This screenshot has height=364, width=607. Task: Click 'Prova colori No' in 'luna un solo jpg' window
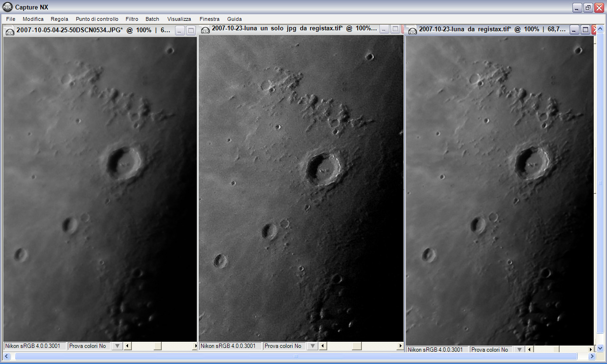[284, 346]
